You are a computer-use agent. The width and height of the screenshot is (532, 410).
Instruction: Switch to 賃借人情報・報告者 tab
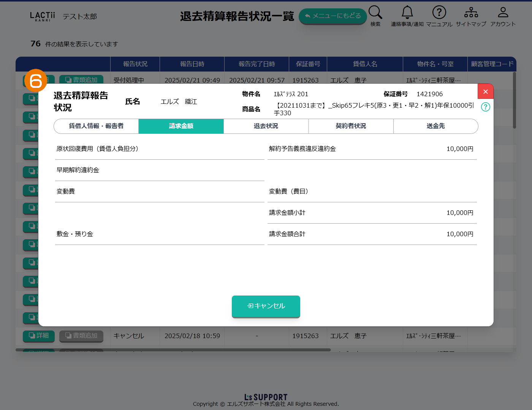96,126
